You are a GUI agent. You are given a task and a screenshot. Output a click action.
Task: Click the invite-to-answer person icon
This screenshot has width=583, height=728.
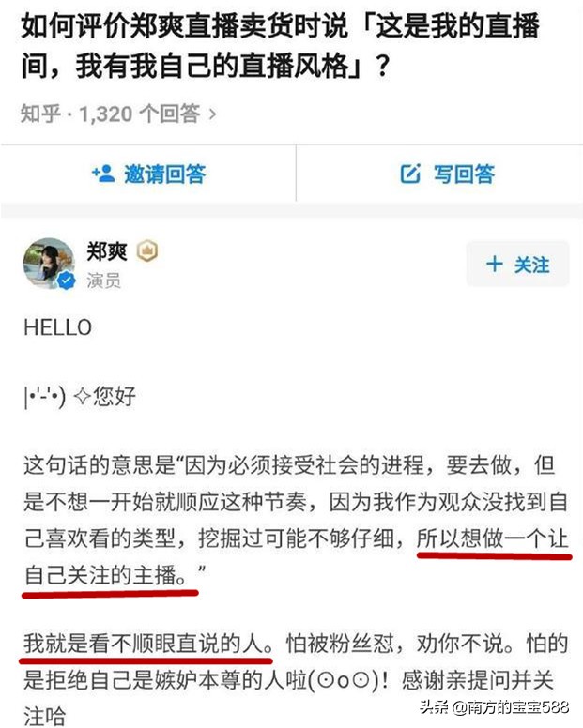point(103,174)
